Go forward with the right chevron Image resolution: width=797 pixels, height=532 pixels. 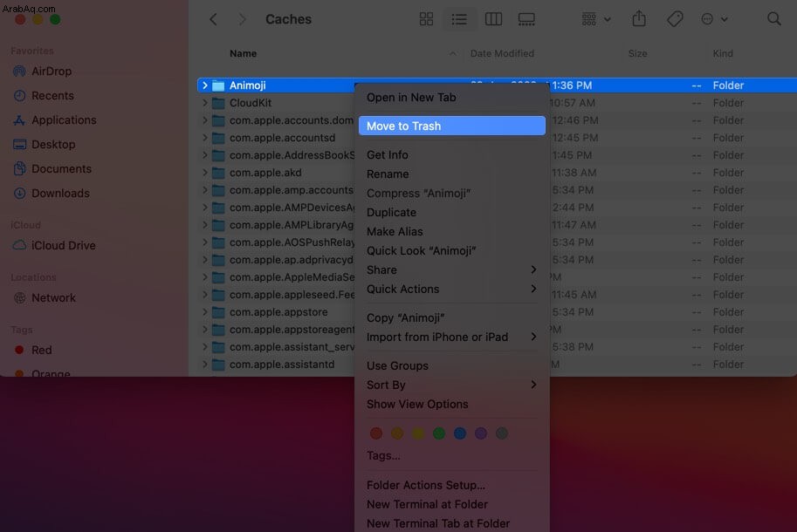click(x=242, y=19)
